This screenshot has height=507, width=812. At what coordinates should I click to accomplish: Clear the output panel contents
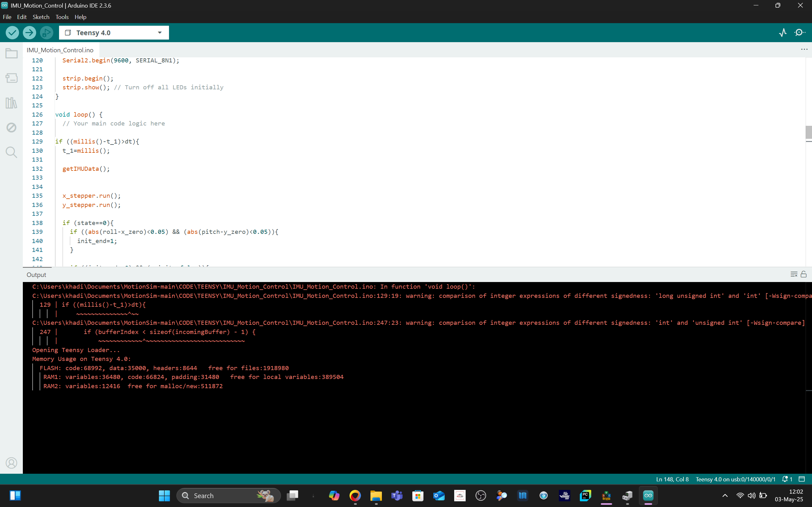coord(794,274)
